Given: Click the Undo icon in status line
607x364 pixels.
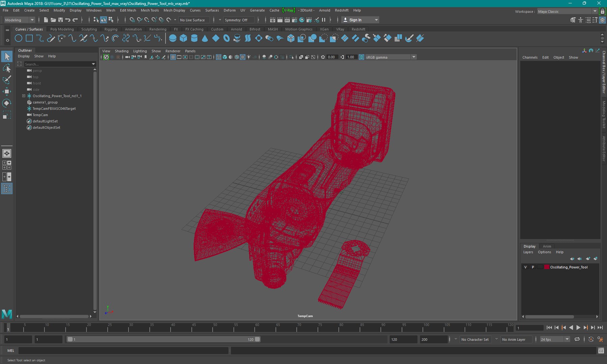Looking at the screenshot, I should 68,20.
